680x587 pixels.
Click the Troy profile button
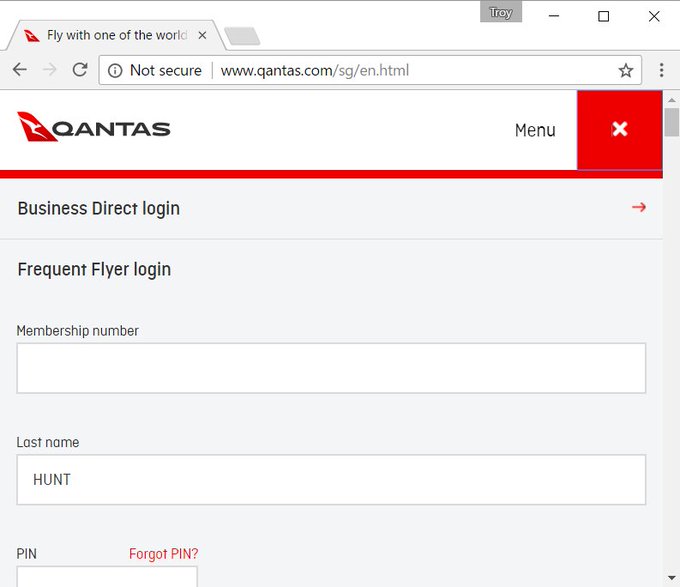501,12
